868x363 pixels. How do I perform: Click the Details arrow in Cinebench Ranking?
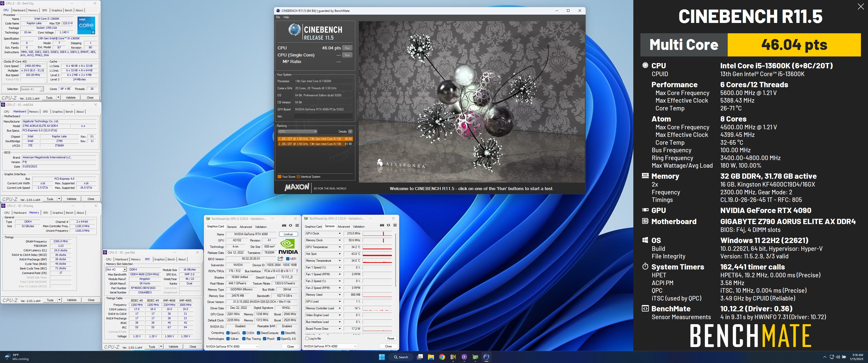click(x=350, y=132)
